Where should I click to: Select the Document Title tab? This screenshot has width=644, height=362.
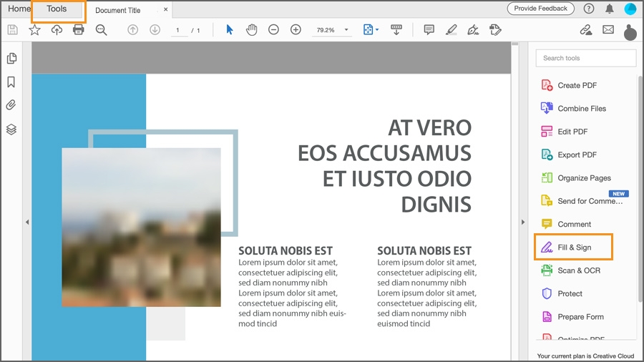click(118, 10)
